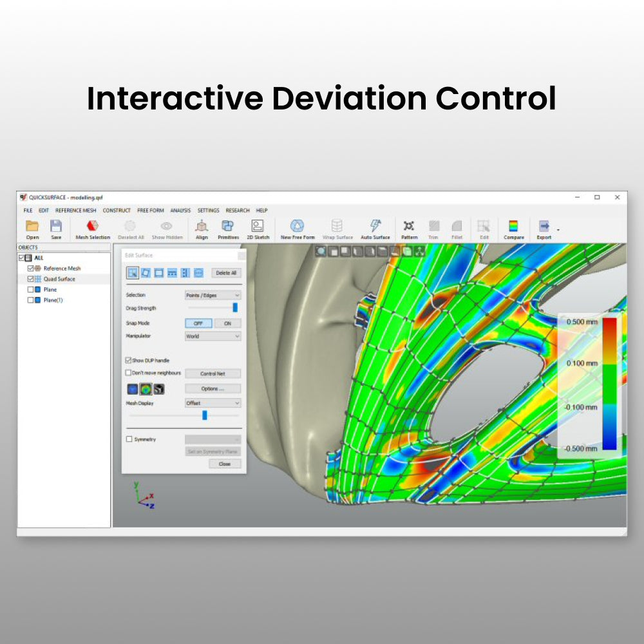
Task: Click the Drag Strength slider handle
Action: pyautogui.click(x=235, y=308)
